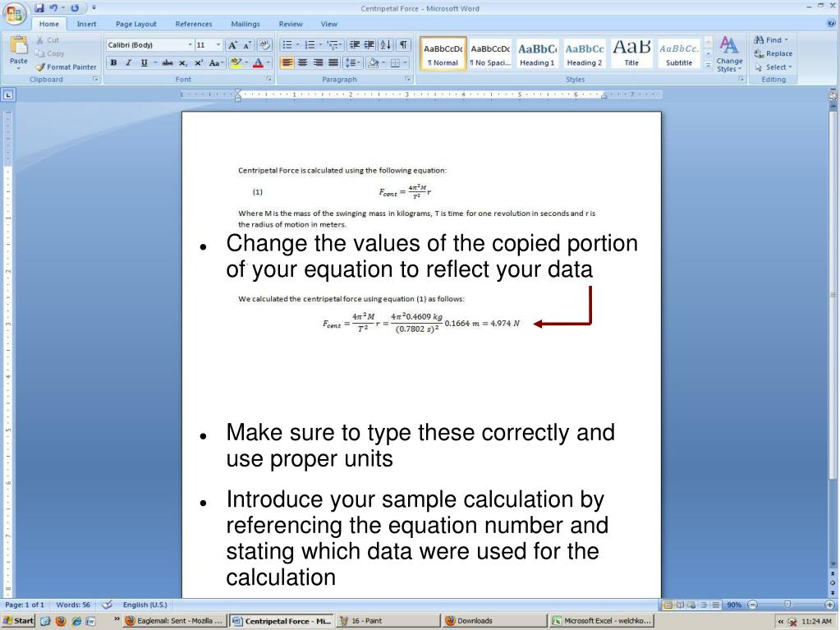The width and height of the screenshot is (840, 630).
Task: Apply the Heading 1 style
Action: click(x=537, y=53)
